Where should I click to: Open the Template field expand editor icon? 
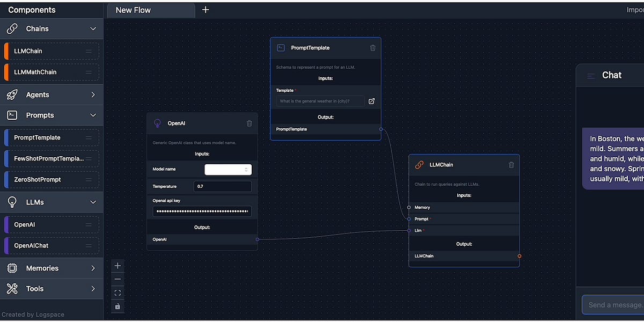[371, 101]
